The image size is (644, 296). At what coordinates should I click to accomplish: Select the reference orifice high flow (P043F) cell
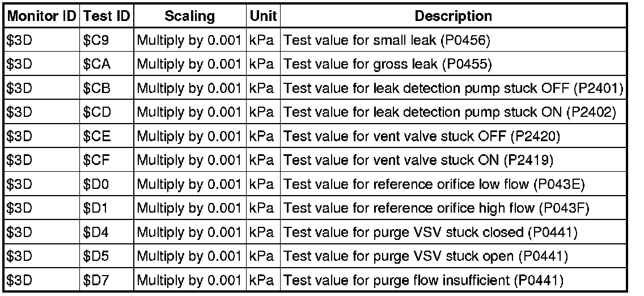(437, 208)
